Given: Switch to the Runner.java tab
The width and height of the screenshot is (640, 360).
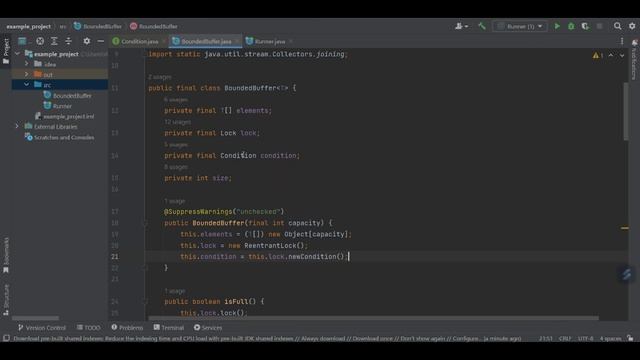Looking at the screenshot, I should tap(269, 41).
